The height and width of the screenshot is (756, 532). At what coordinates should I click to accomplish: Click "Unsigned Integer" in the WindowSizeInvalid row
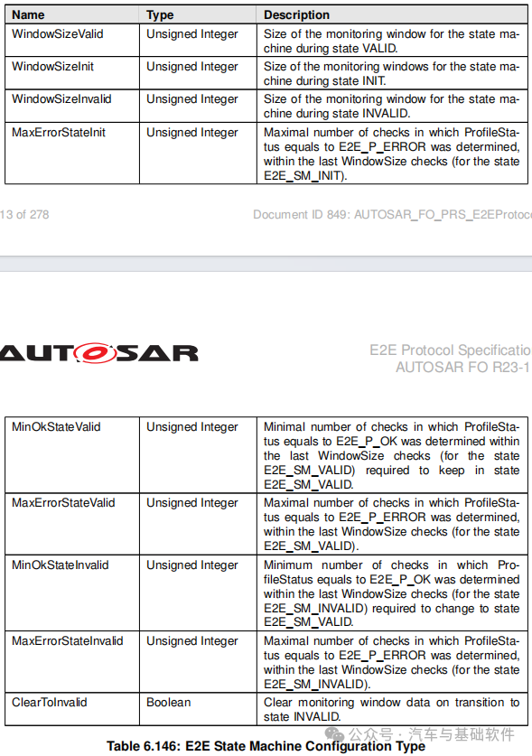coord(192,98)
